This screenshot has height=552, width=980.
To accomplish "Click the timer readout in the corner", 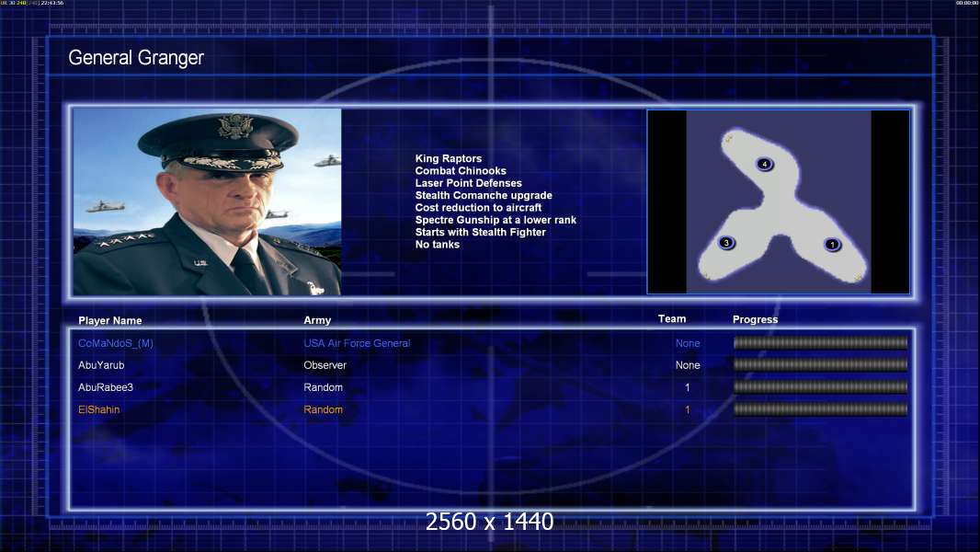I will pos(967,3).
